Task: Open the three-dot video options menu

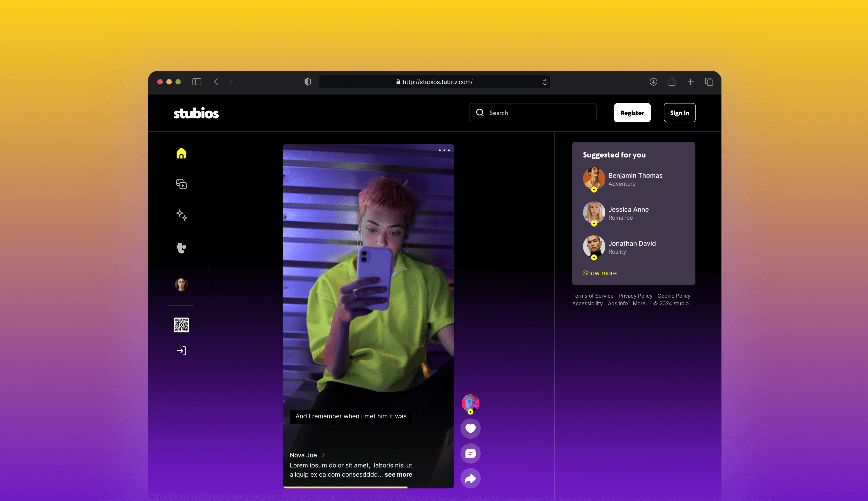Action: click(x=444, y=150)
